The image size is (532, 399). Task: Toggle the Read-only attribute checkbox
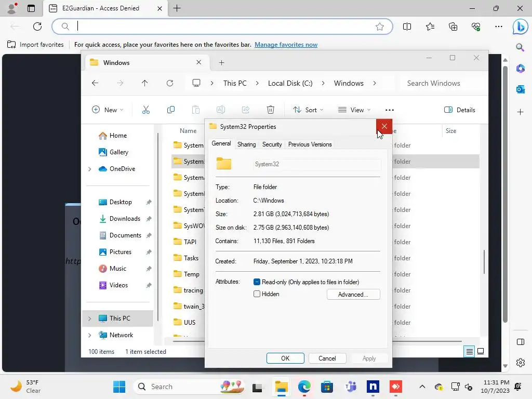point(257,282)
